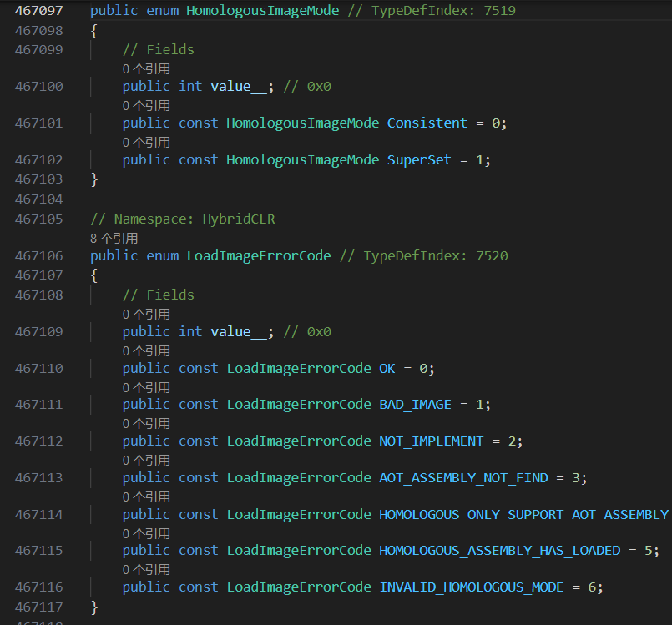Open the "8 个引用" references above LoadImageErrorCode

[x=114, y=238]
